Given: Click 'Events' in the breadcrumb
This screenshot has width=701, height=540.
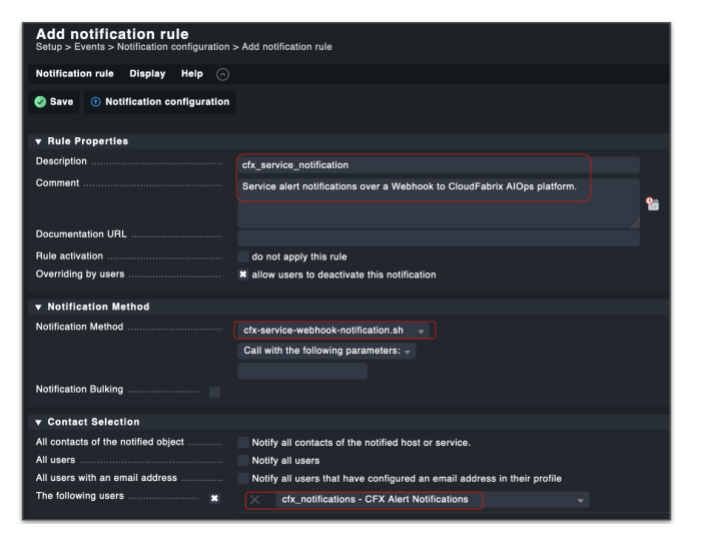Looking at the screenshot, I should 89,47.
